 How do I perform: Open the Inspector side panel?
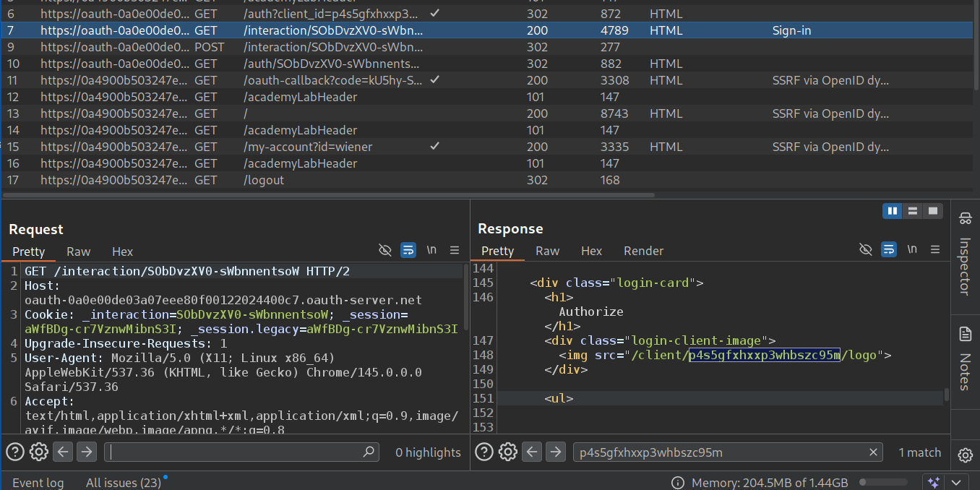965,256
